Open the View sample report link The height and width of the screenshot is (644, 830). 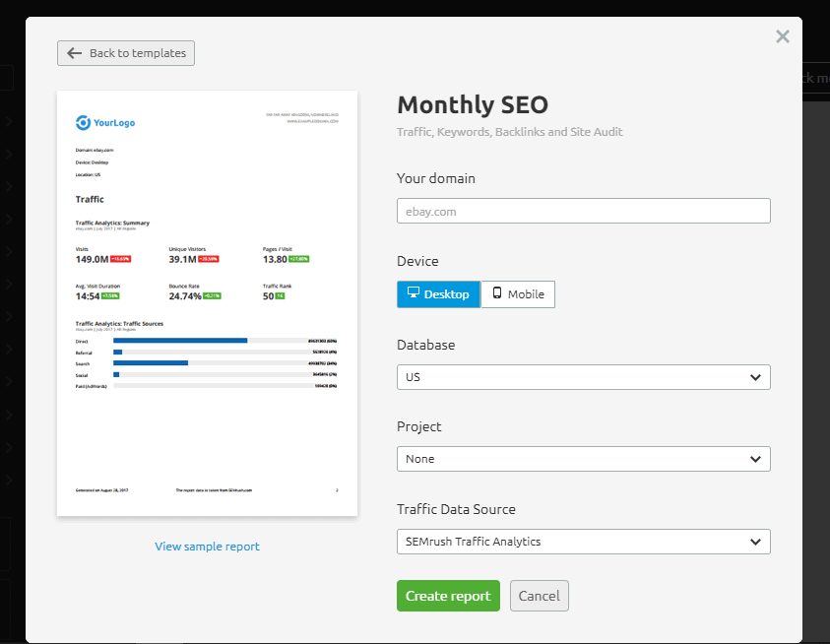[207, 547]
